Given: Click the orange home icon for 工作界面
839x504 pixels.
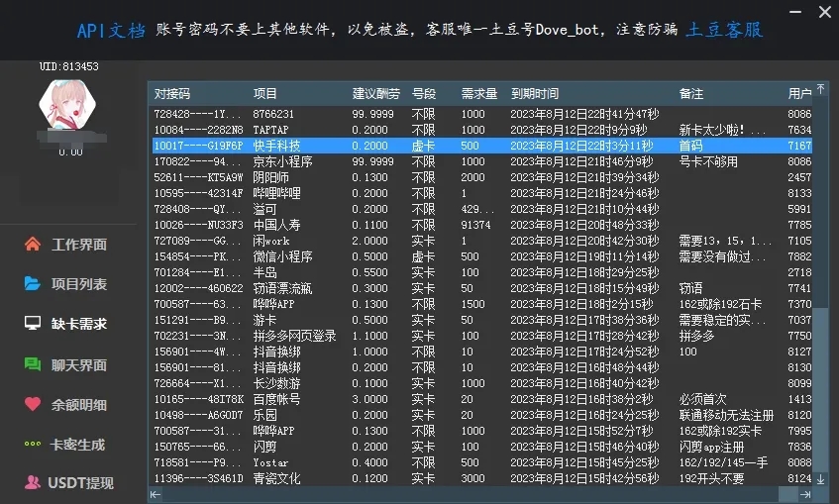Looking at the screenshot, I should click(x=32, y=245).
